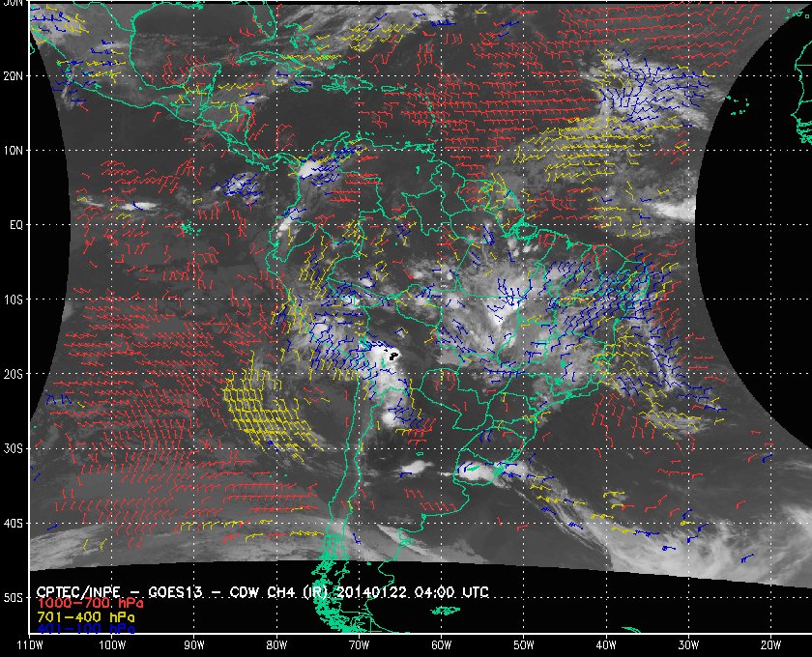The width and height of the screenshot is (812, 657).
Task: Click the 40S latitude label
Action: [13, 524]
